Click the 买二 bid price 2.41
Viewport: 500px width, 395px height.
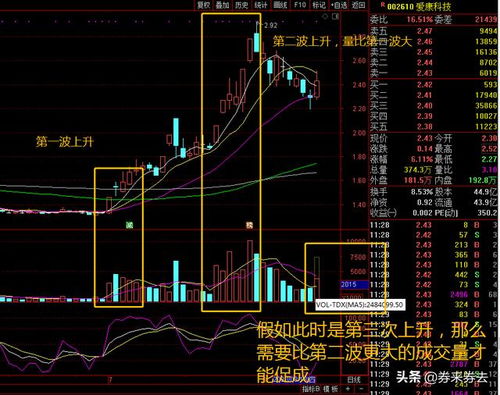(424, 95)
